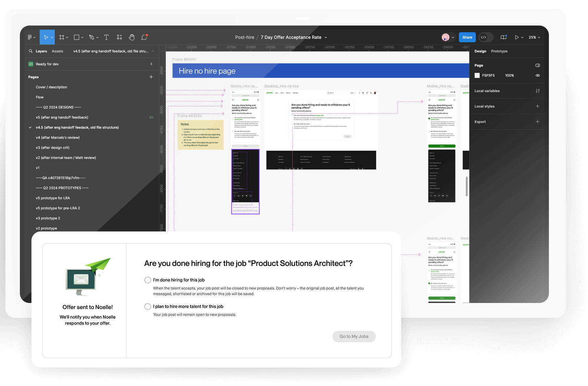The image size is (588, 386).
Task: Select the Text tool
Action: [106, 37]
